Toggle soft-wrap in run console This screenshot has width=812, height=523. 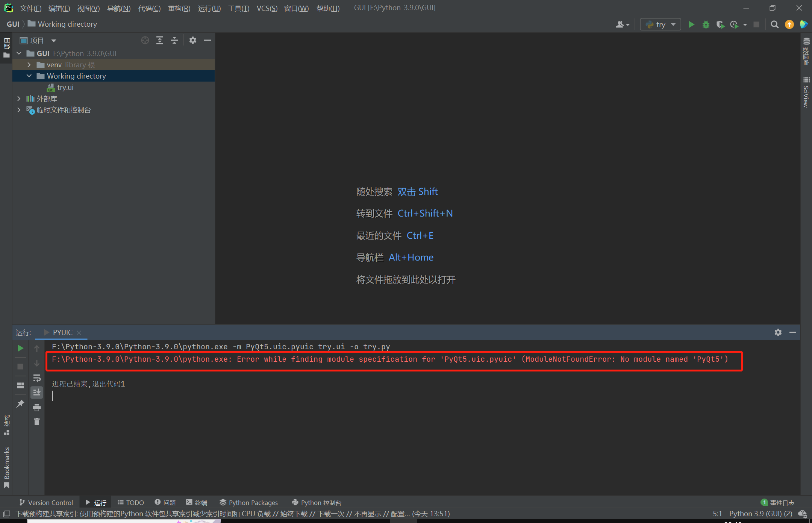37,378
